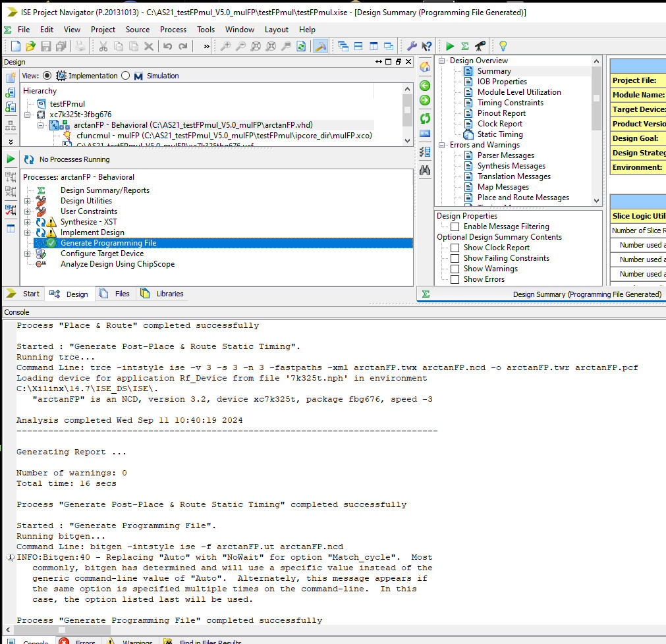Click the rerun arrows icon beside No Processes Running
The width and height of the screenshot is (666, 644).
(x=29, y=159)
